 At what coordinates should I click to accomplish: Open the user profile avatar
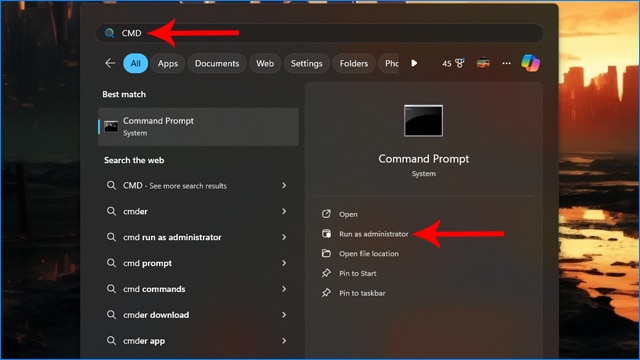[483, 63]
